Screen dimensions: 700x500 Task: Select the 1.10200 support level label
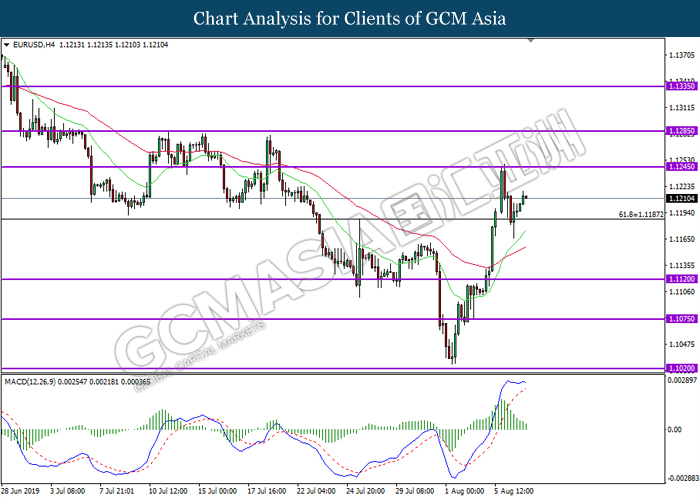pos(681,368)
